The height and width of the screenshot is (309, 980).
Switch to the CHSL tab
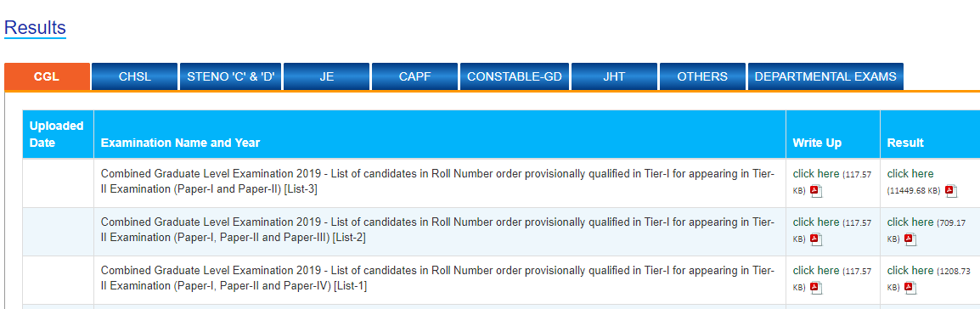(x=134, y=76)
